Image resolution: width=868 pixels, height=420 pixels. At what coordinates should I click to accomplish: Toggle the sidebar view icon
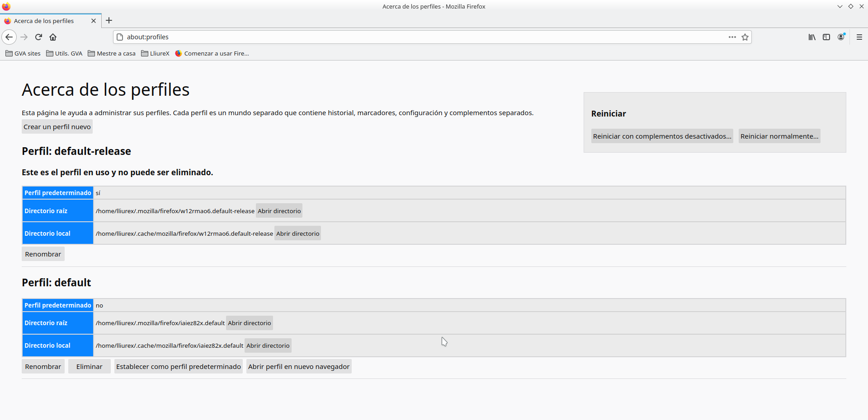point(826,37)
